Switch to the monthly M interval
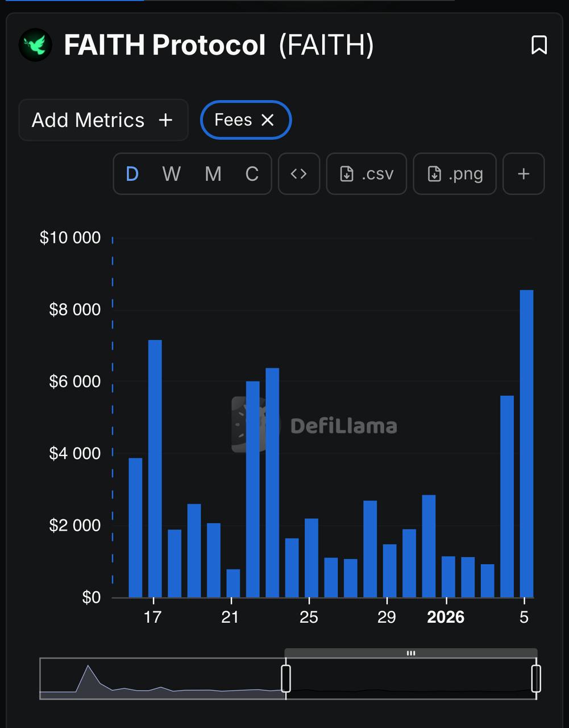The image size is (569, 728). [x=213, y=174]
